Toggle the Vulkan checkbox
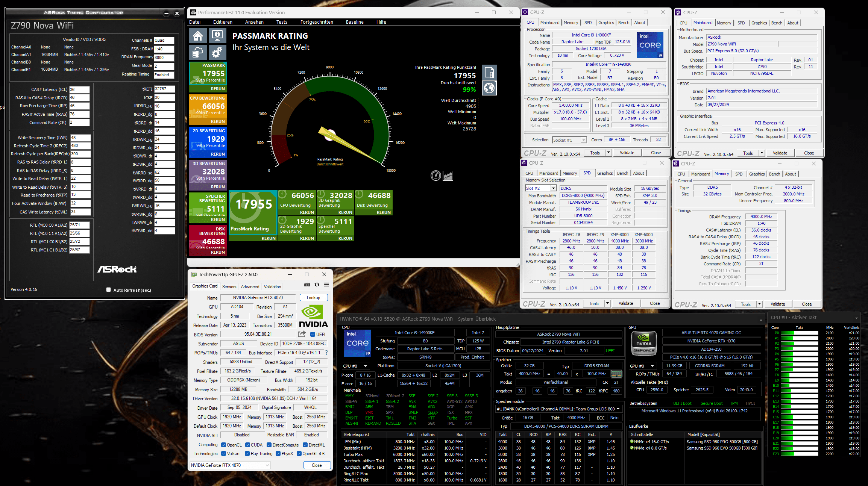This screenshot has height=486, width=868. 223,454
